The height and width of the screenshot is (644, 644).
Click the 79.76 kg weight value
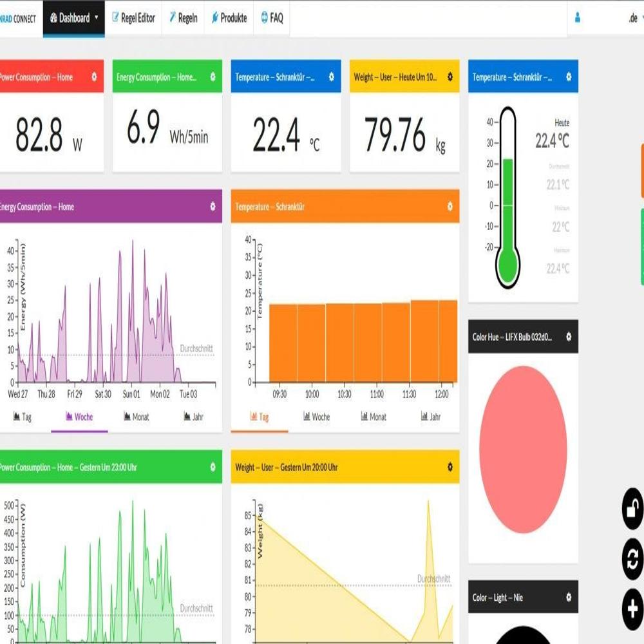tap(404, 135)
